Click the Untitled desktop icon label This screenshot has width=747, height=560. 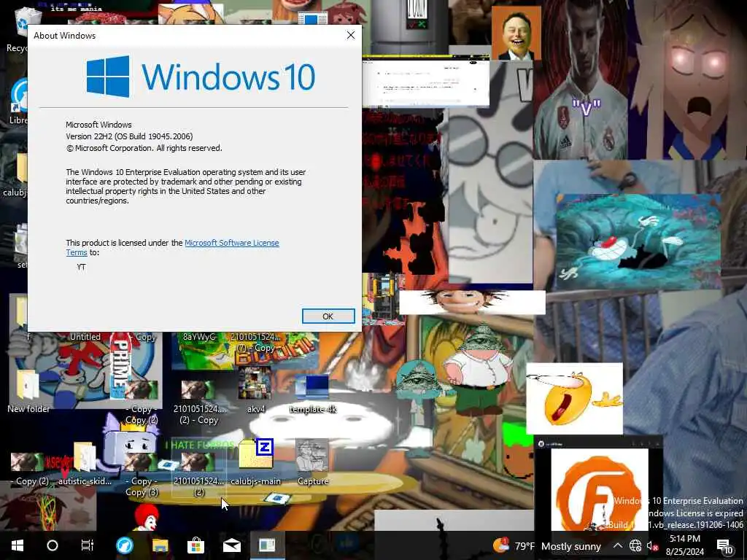click(x=85, y=337)
